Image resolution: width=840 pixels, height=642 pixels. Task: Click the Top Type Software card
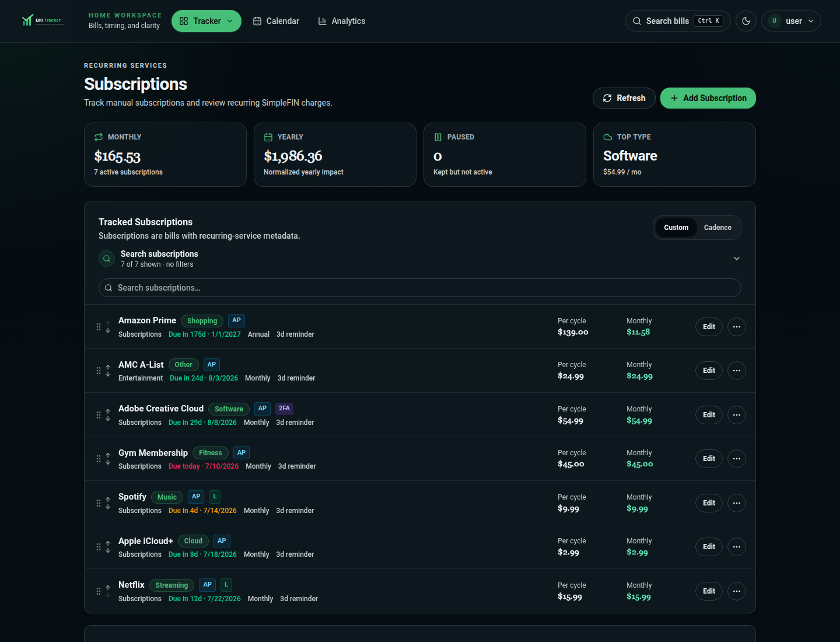(674, 155)
